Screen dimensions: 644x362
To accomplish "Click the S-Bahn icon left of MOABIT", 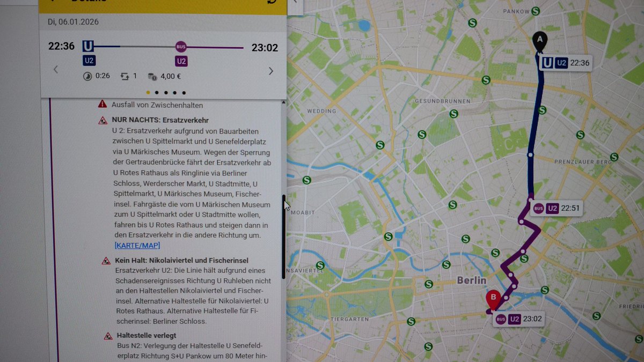I will 306,180.
